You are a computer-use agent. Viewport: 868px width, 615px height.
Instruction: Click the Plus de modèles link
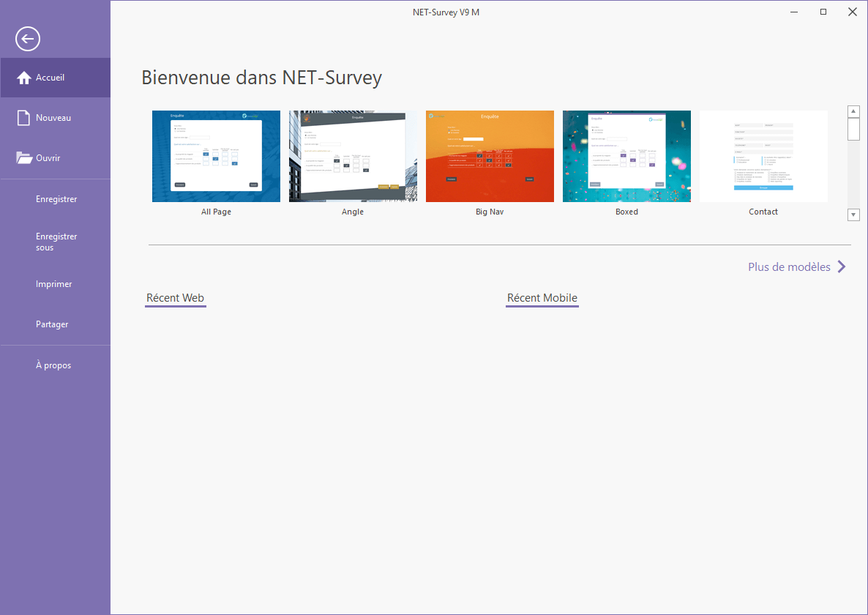pos(789,266)
